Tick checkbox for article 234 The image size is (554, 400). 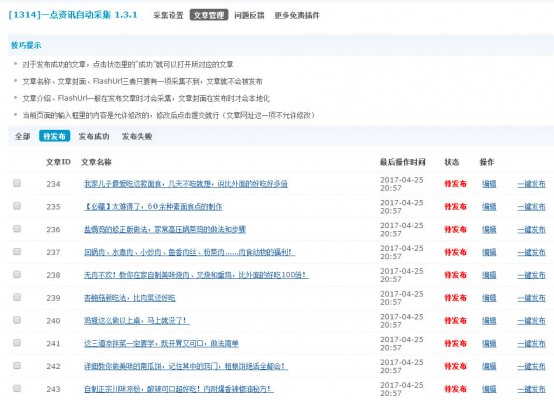click(x=17, y=183)
